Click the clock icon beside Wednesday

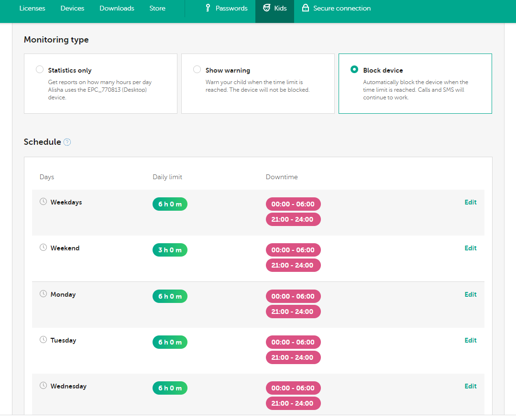43,386
